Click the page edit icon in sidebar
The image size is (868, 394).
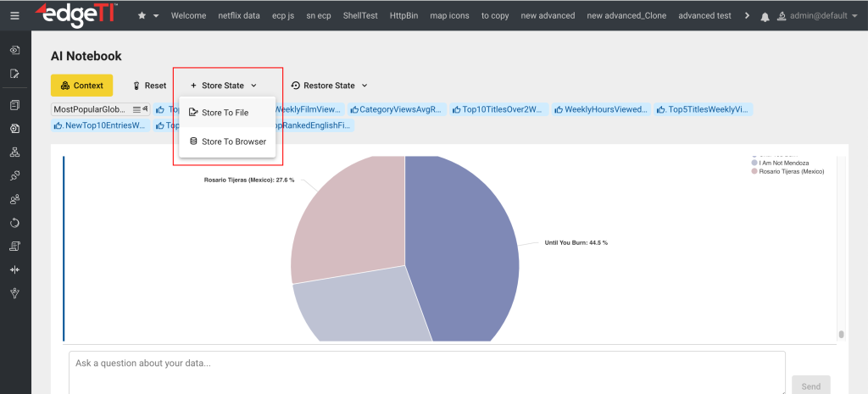click(x=15, y=74)
